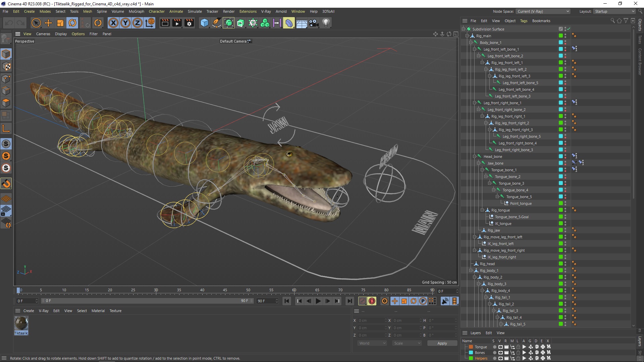Open the Layout Startup dropdown

tap(614, 11)
